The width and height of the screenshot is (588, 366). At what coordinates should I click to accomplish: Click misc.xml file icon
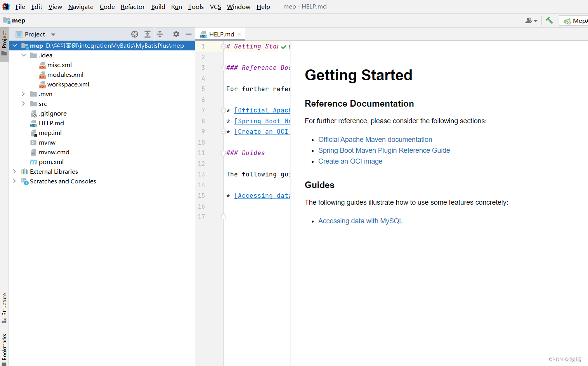click(42, 65)
